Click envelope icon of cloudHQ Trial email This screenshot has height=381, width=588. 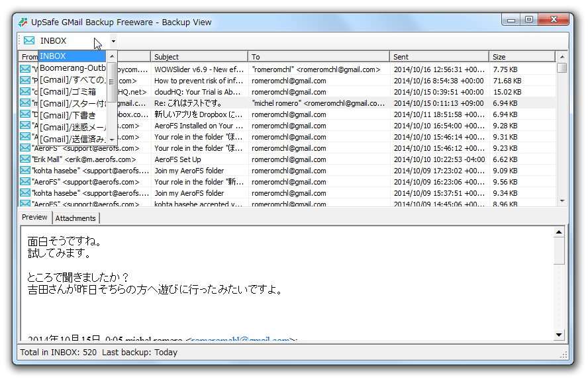point(25,91)
